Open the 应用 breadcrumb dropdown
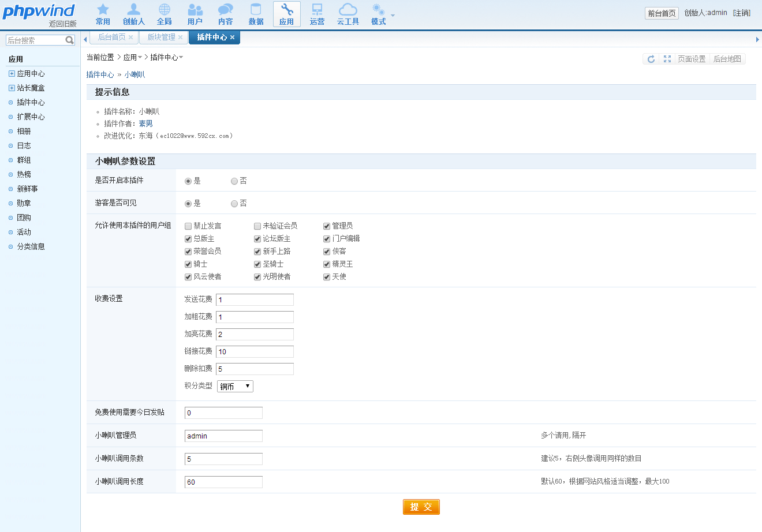Screen dimensions: 762x532 [x=133, y=57]
